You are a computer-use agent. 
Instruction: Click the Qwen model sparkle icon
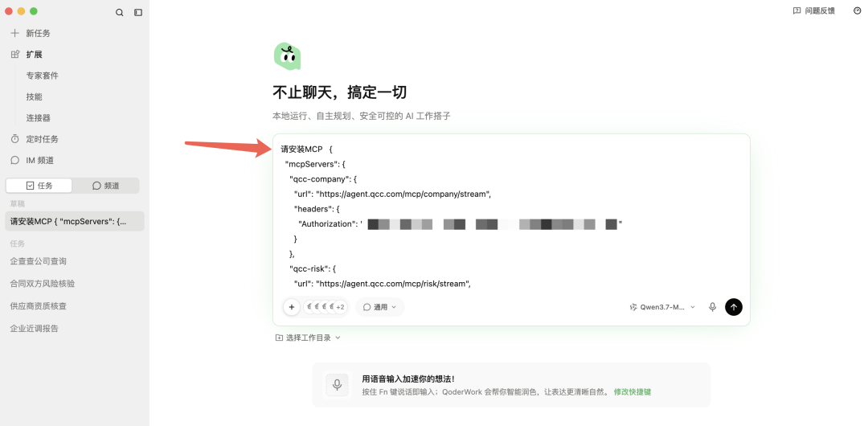pos(633,307)
